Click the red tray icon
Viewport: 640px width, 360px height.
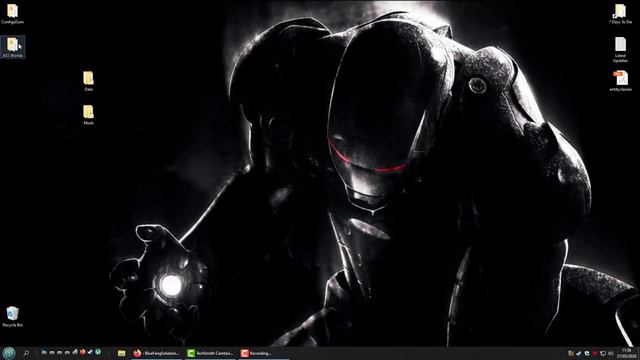click(594, 353)
